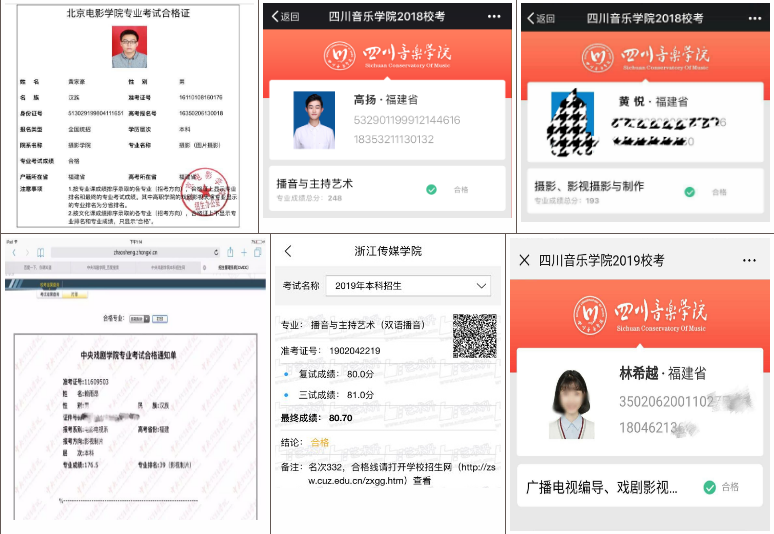This screenshot has height=534, width=774.
Task: Open three-dot menu in 2019校考 screen
Action: point(749,260)
